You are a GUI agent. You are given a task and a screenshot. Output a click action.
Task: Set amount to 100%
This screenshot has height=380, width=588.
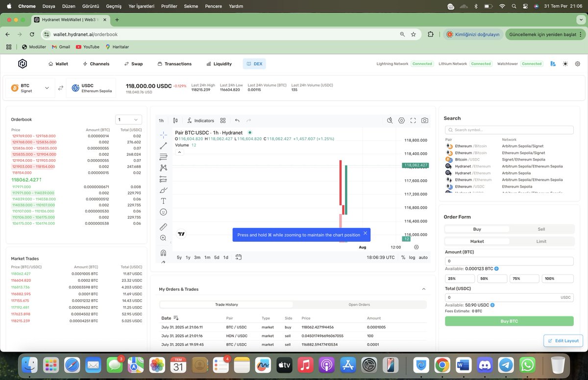click(x=558, y=279)
